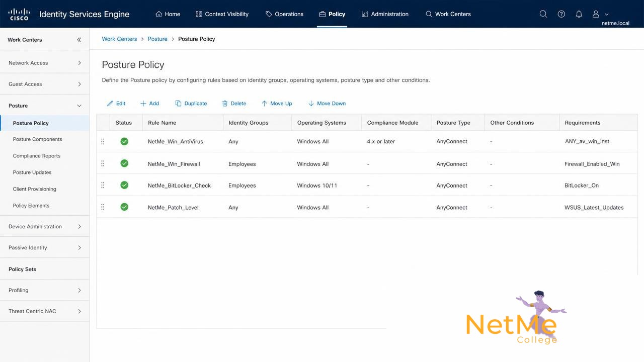Grab drag handle of NetMe_Win_AntiVirus row
Viewport: 644px width, 362px height.
point(103,142)
